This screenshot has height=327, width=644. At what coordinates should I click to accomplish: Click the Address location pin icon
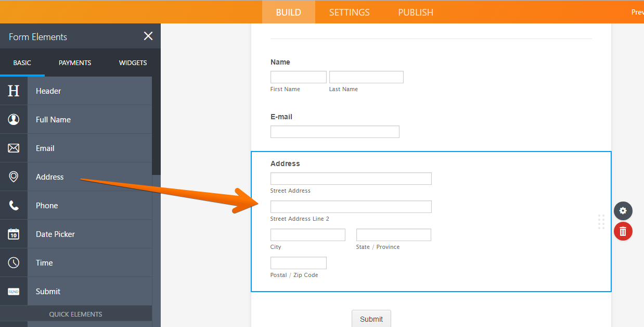coord(14,177)
